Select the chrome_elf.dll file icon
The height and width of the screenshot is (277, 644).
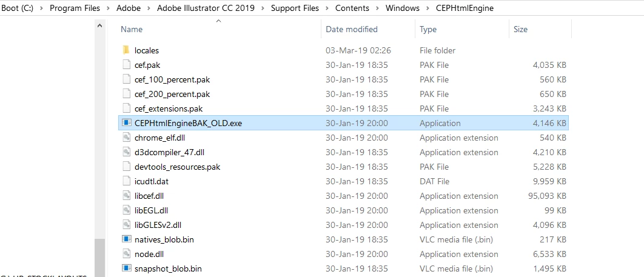coord(127,138)
